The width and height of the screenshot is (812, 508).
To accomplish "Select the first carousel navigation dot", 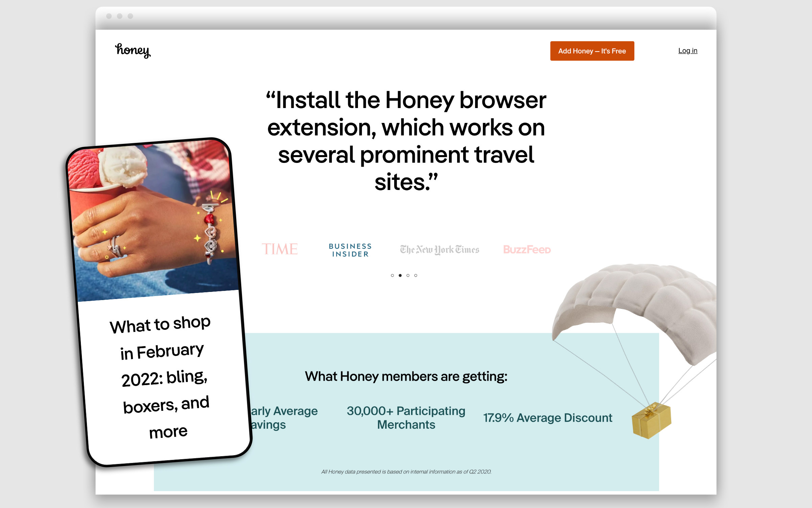I will [x=392, y=275].
